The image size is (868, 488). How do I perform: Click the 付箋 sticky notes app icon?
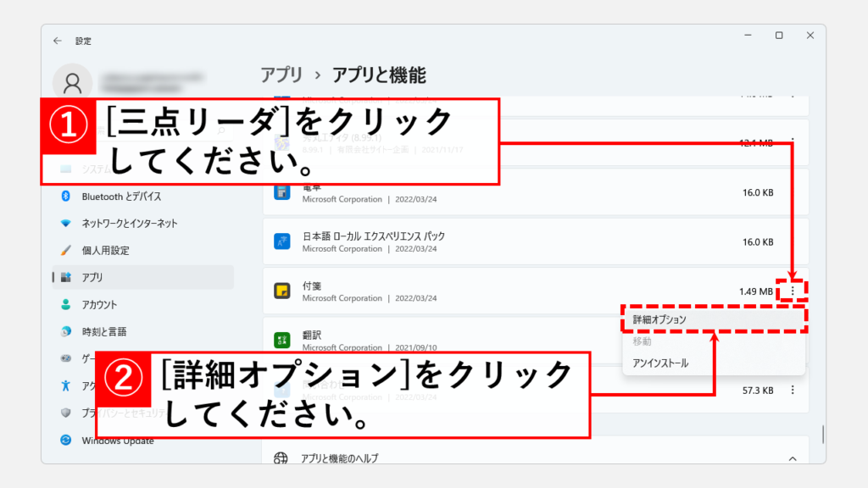click(x=282, y=291)
